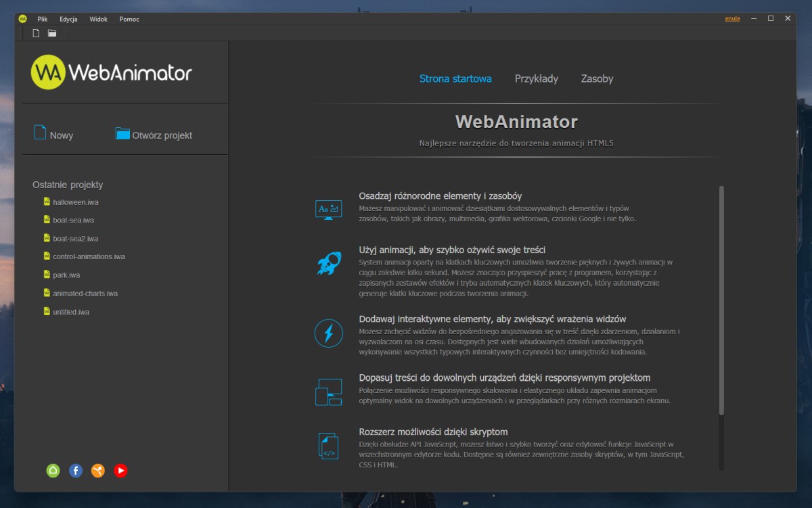Image resolution: width=812 pixels, height=508 pixels.
Task: Click the lightning bolt interactivity icon
Action: tap(328, 333)
